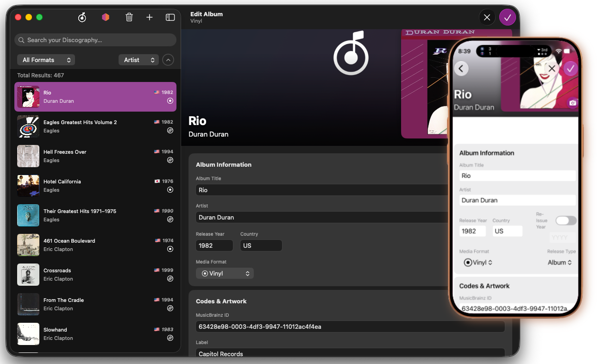This screenshot has width=597, height=364.
Task: Tap the Album Title field on the phone
Action: [x=518, y=176]
